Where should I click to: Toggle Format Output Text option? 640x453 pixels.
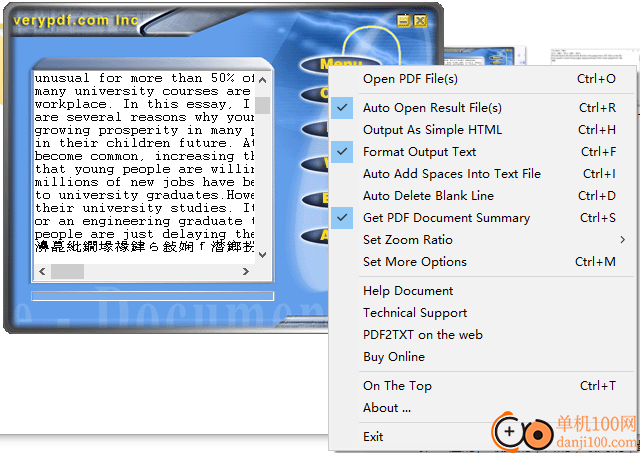(x=482, y=152)
